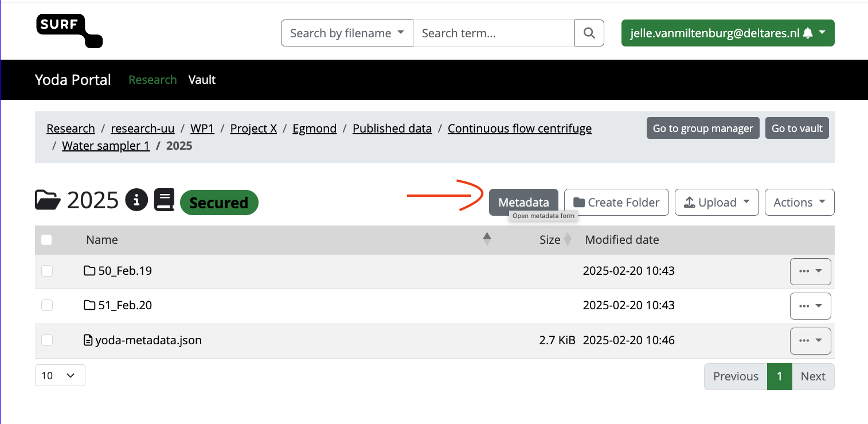Open the info icon beside 2025
Screen dimensions: 868x424
(136, 200)
